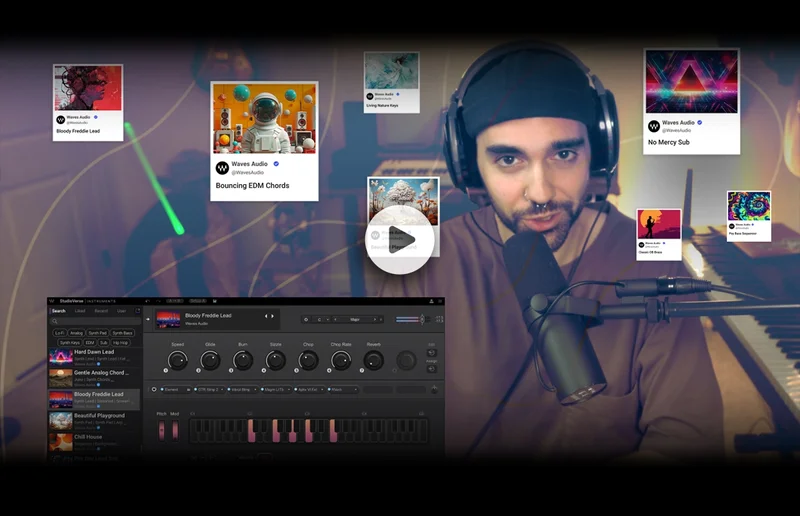Click into the preset search field
The height and width of the screenshot is (516, 800).
95,322
